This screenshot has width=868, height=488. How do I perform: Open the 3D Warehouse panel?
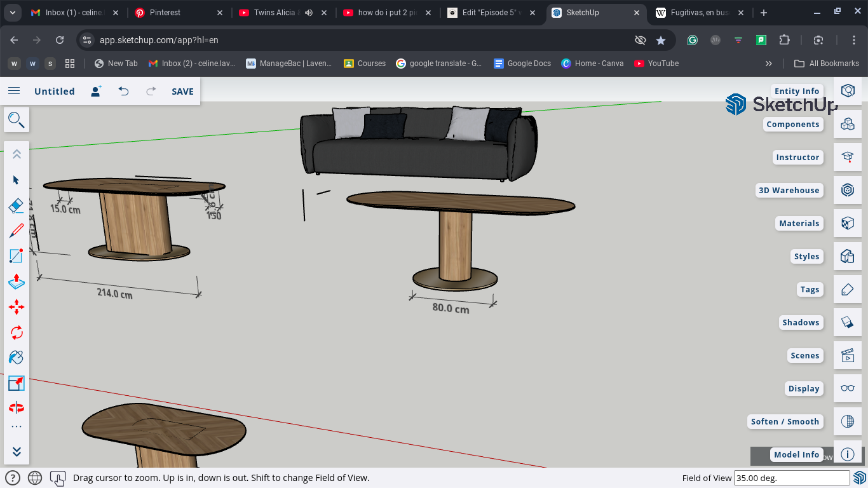[x=847, y=190]
